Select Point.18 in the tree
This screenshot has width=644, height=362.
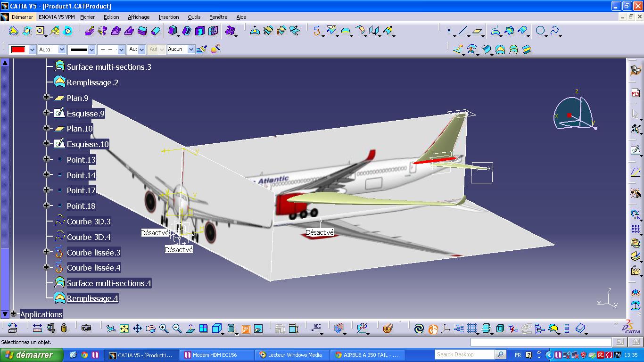pos(81,206)
